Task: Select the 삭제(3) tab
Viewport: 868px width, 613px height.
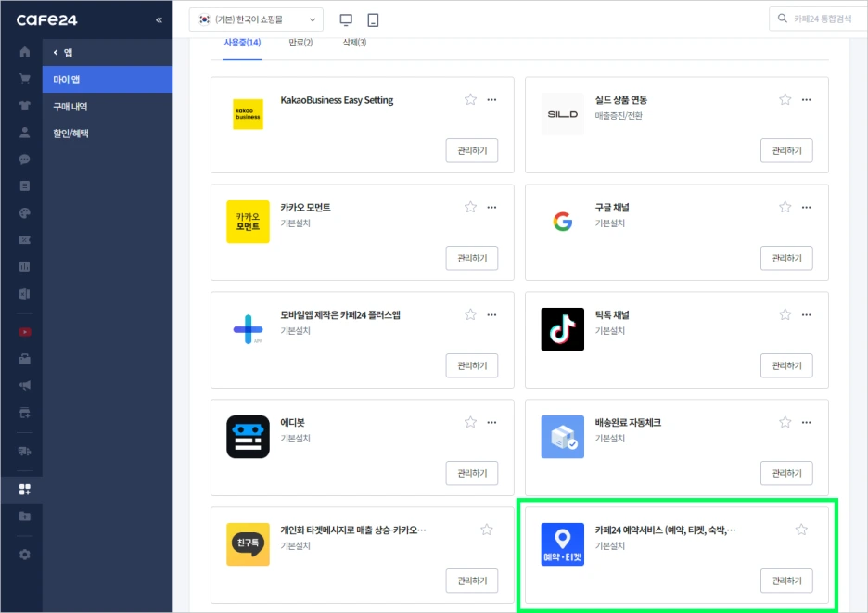Action: [x=354, y=43]
